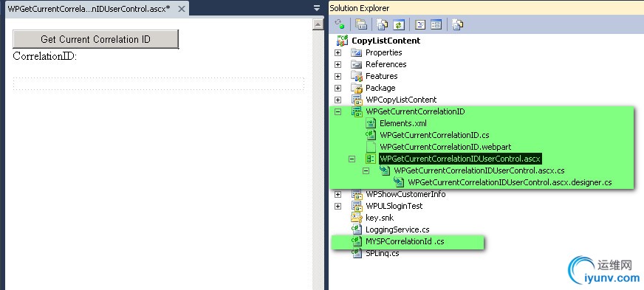Click the View Code toolbar icon
Image resolution: width=644 pixels, height=290 pixels.
click(419, 24)
